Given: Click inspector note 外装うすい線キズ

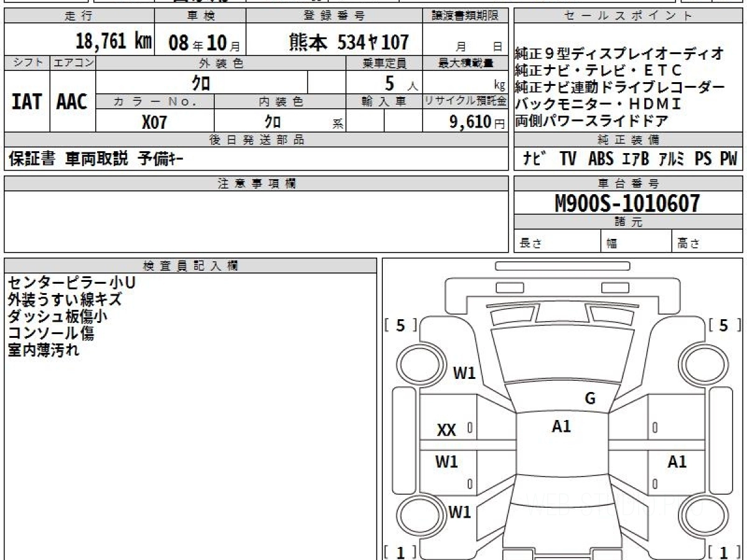Looking at the screenshot, I should click(64, 300).
